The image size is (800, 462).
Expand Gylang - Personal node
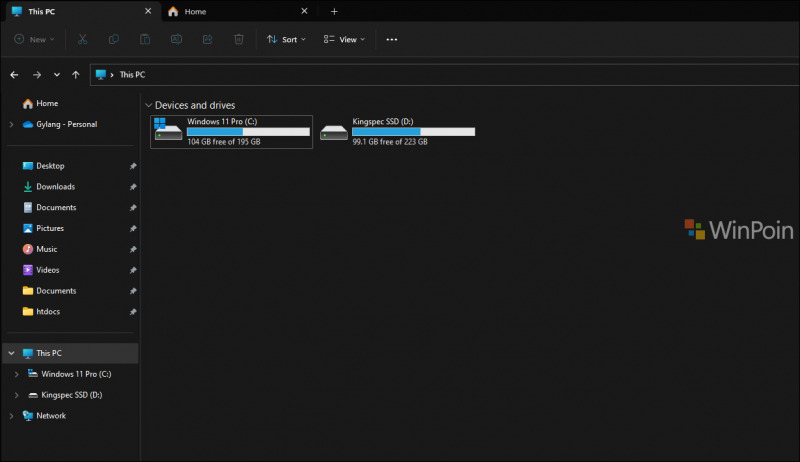pos(11,124)
